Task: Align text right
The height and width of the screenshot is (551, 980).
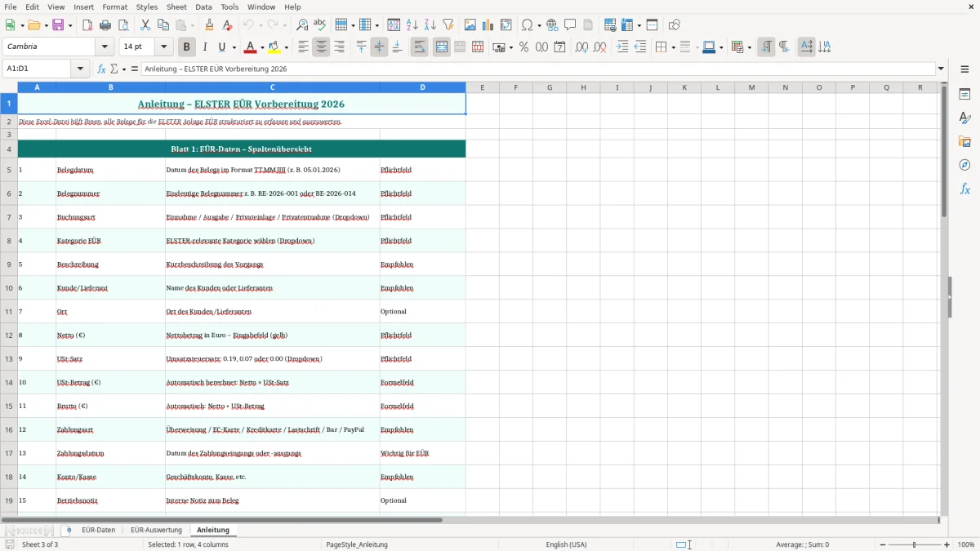Action: click(339, 47)
